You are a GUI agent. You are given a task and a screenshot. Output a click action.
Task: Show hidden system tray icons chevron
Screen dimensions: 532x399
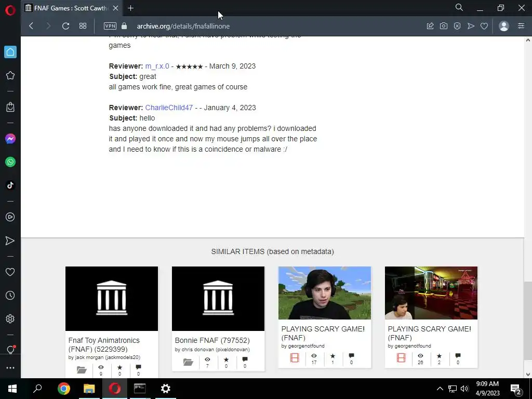(x=440, y=389)
